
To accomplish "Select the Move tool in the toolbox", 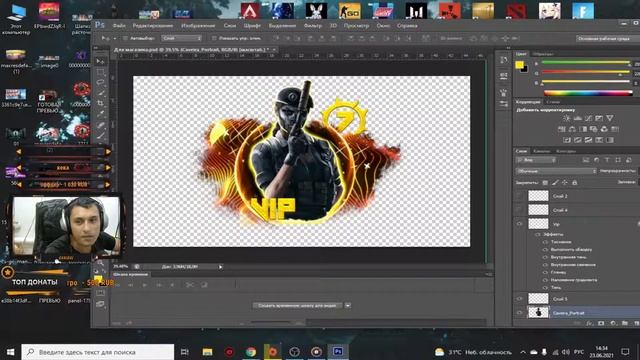I will [x=100, y=61].
